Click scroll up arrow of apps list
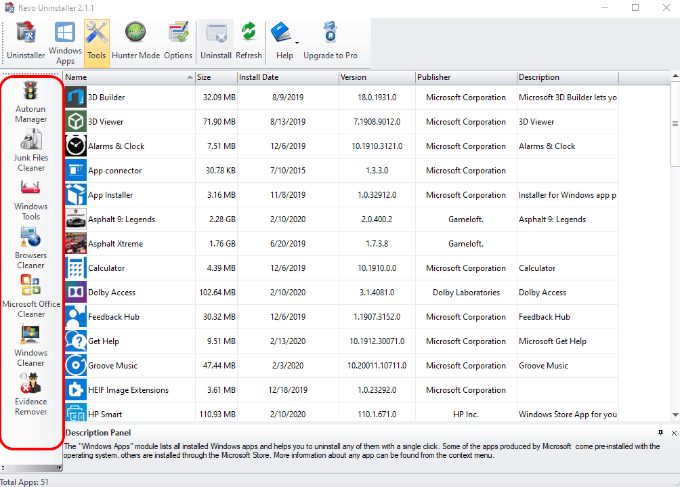680x487 pixels. 675,76
